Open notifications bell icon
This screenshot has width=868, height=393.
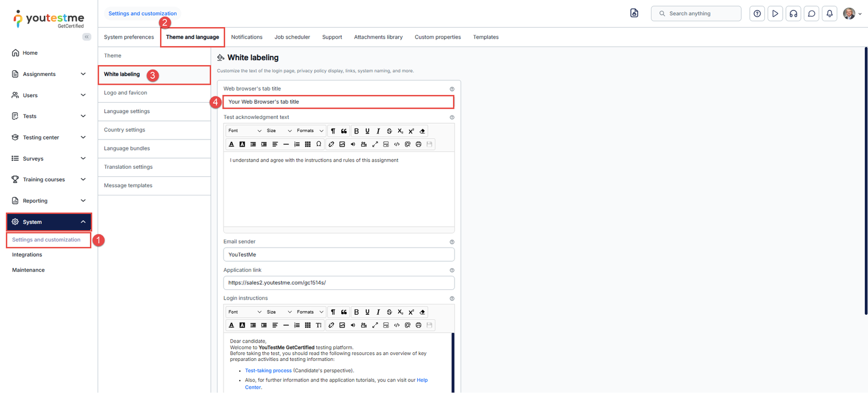(x=829, y=14)
